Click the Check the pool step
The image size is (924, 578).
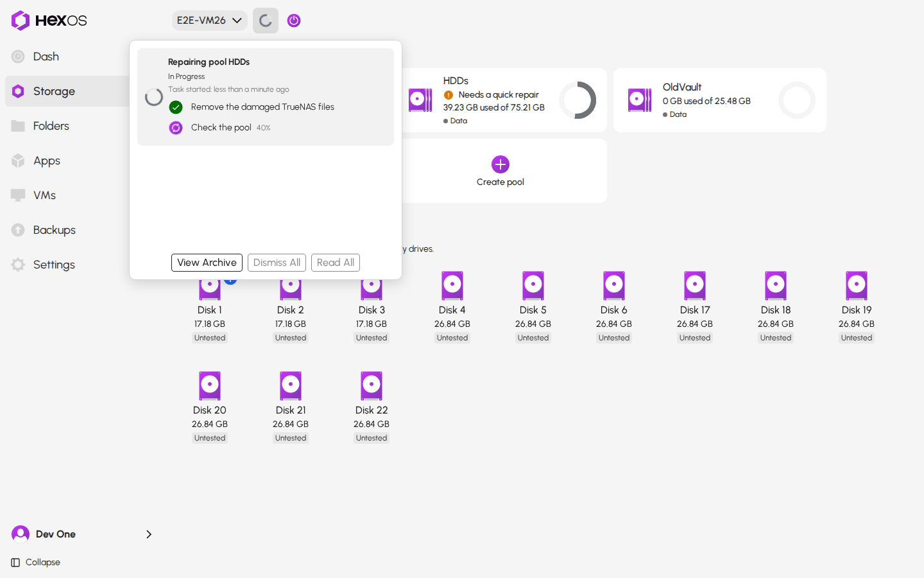coord(221,128)
